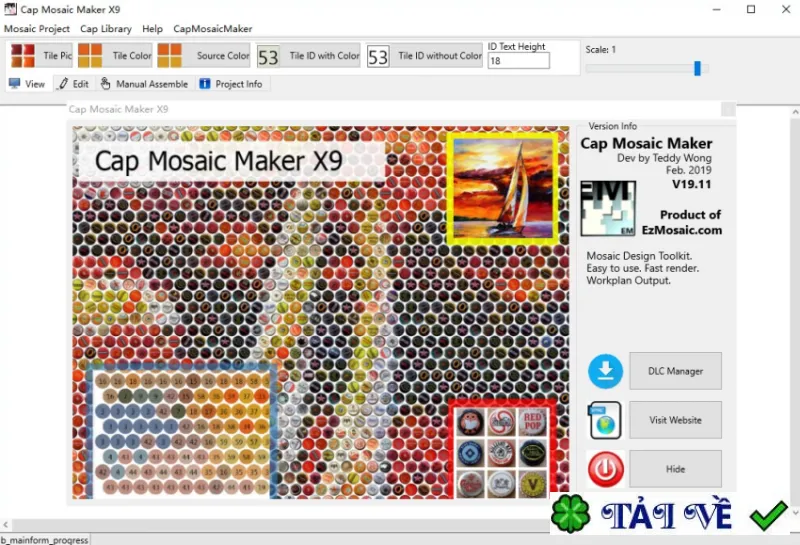Click the RED POP bottle cap
The height and width of the screenshot is (545, 800).
(x=533, y=422)
